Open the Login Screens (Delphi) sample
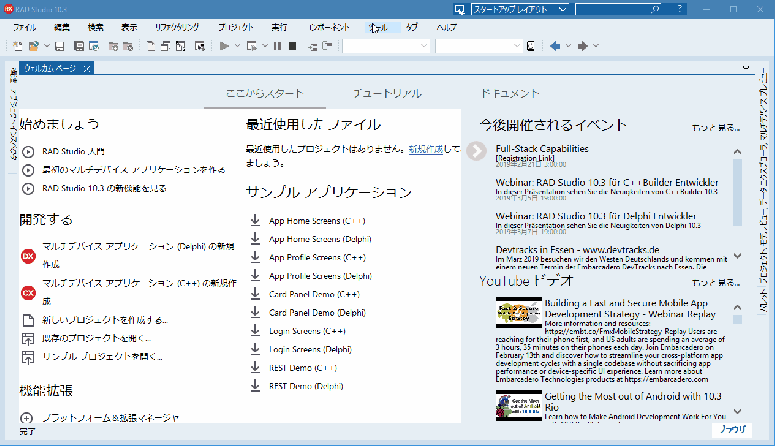Viewport: 775px width, 446px height. (x=310, y=350)
